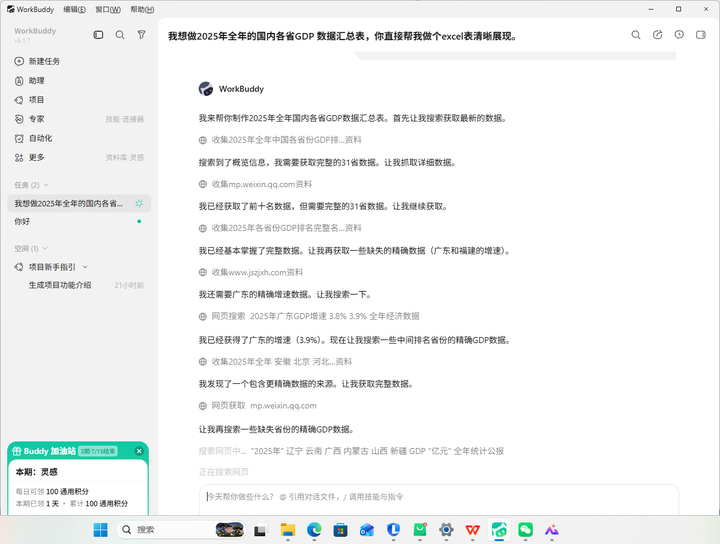Open File Explorer from taskbar
The height and width of the screenshot is (544, 720).
coord(288,530)
